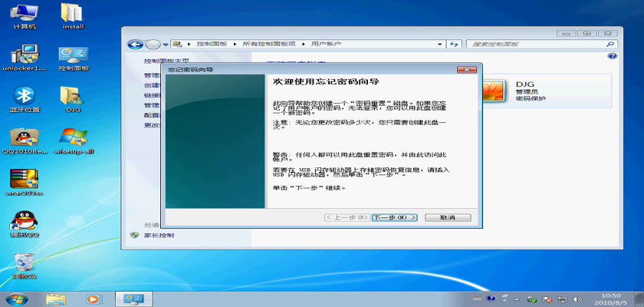Screen dimensions: 644x307
Task: Click the 下一步(N) button in wizard
Action: [394, 217]
